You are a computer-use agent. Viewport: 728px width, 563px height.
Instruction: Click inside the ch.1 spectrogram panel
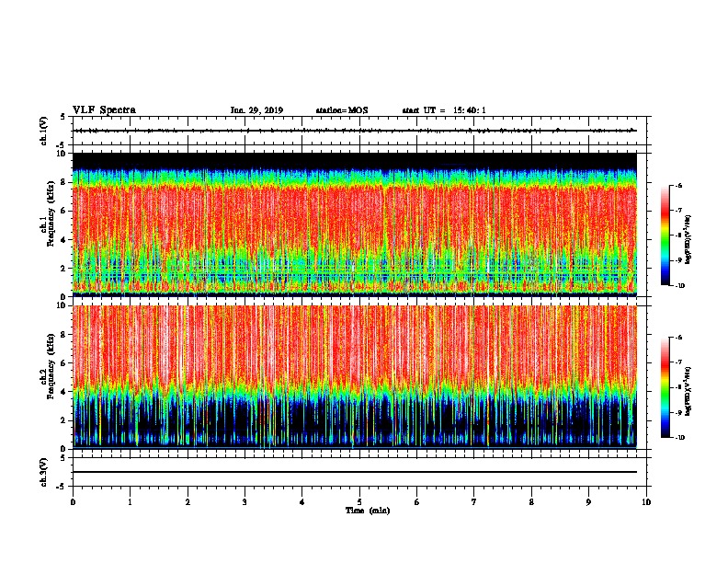click(355, 224)
